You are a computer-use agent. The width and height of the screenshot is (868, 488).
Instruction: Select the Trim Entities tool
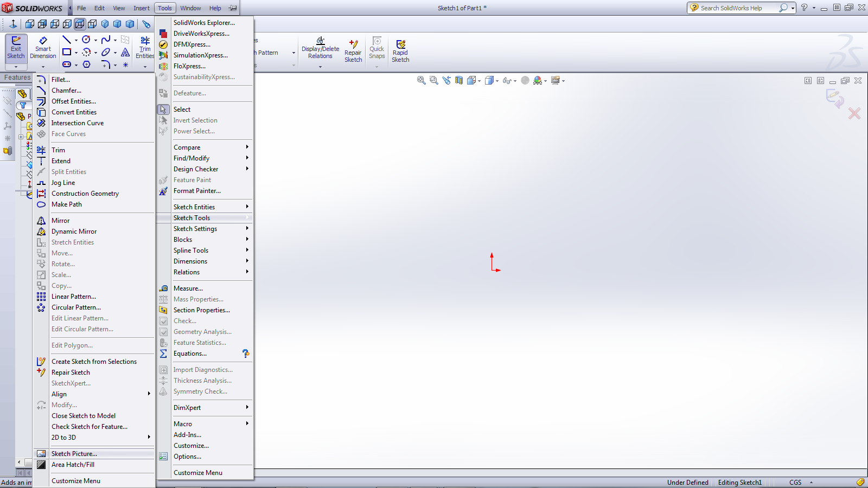click(x=145, y=48)
